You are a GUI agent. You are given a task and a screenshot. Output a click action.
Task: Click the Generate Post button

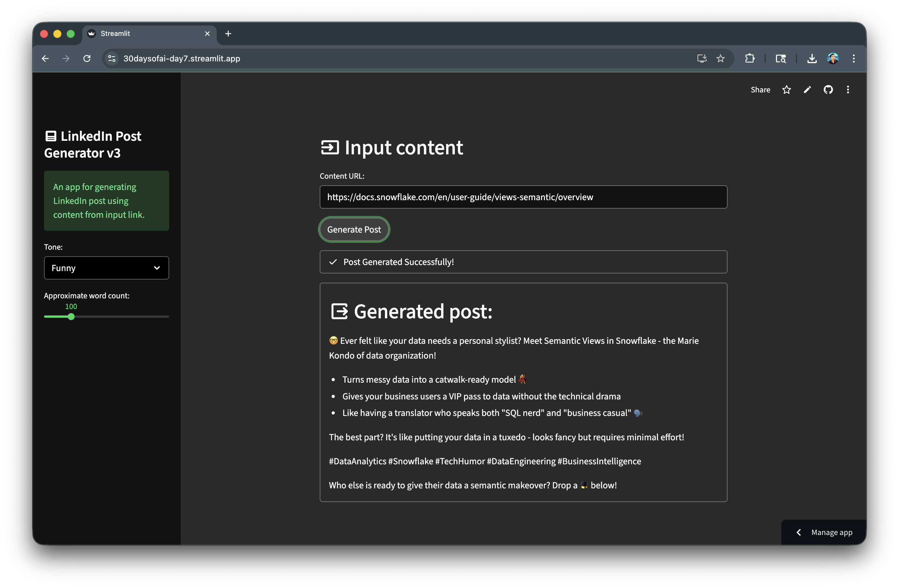coord(354,230)
